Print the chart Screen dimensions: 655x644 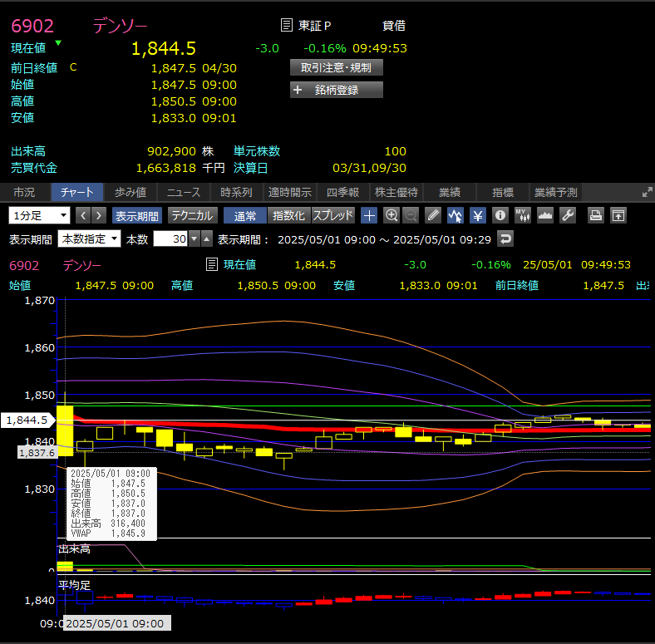pyautogui.click(x=596, y=215)
